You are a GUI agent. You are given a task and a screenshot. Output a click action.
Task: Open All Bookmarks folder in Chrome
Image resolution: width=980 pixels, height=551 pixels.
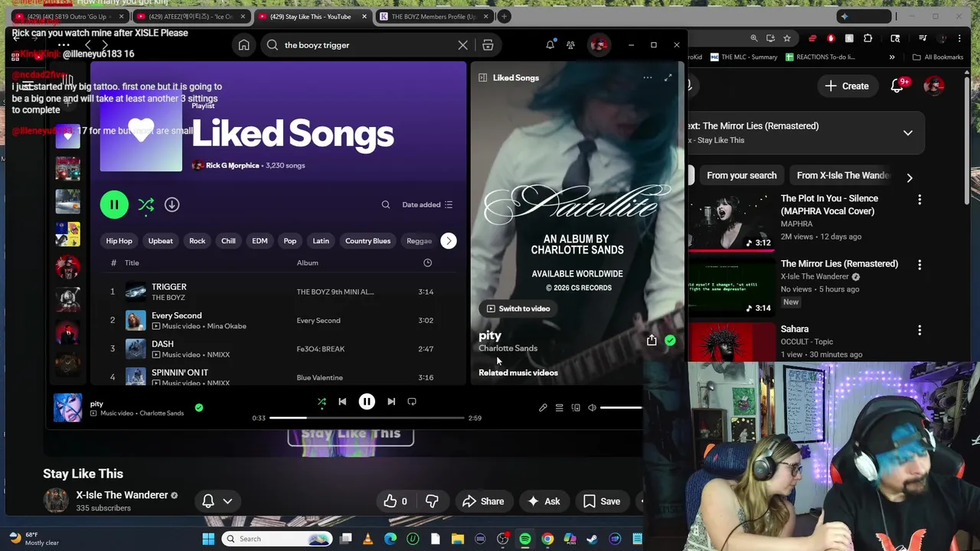(x=938, y=57)
